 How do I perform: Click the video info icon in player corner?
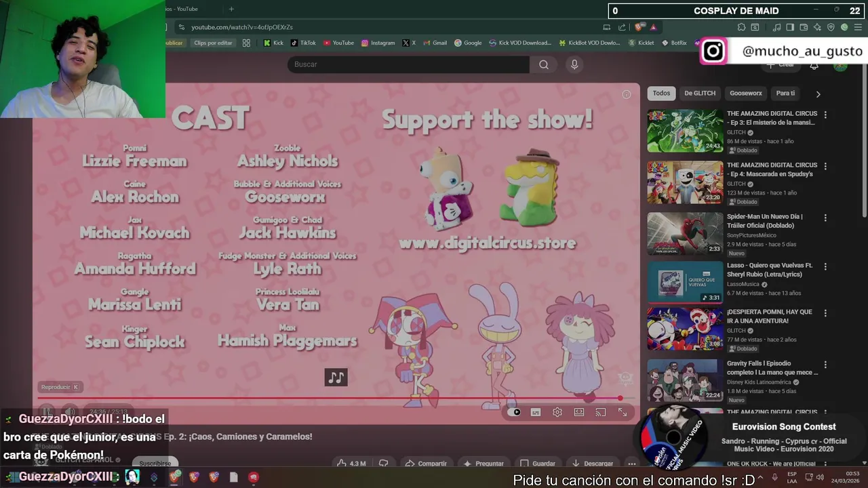pyautogui.click(x=627, y=94)
